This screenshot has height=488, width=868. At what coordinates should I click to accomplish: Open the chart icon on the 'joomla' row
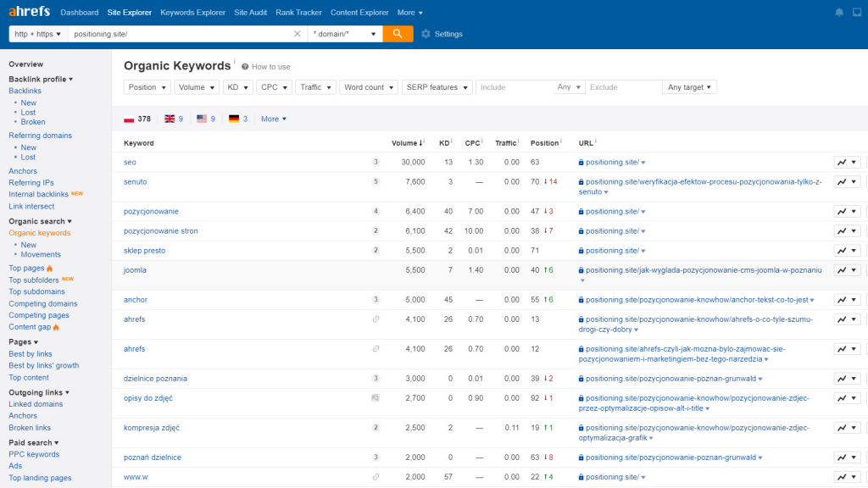pos(841,269)
